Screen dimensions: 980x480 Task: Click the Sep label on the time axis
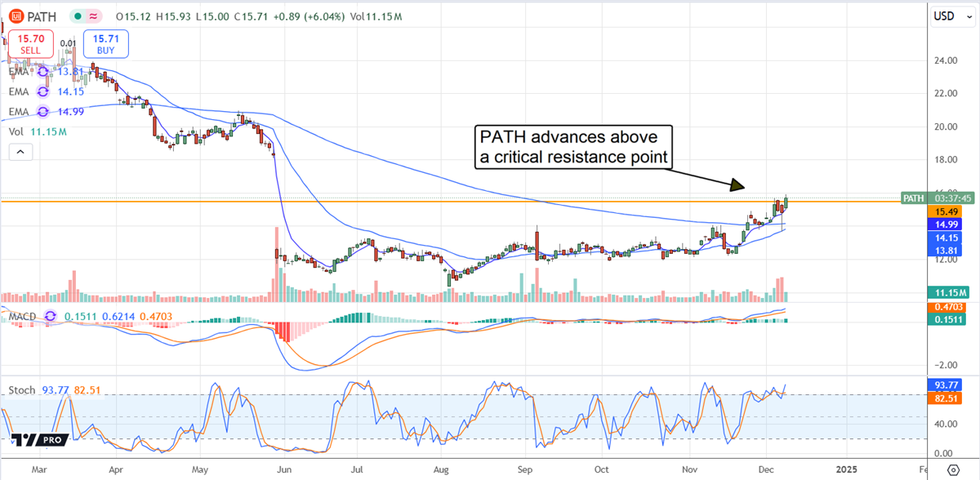click(525, 469)
